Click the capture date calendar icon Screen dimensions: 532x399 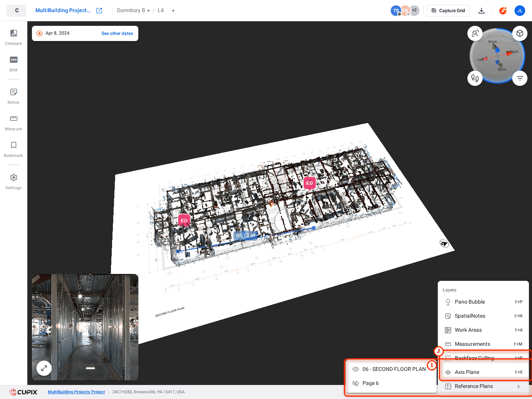pos(40,33)
